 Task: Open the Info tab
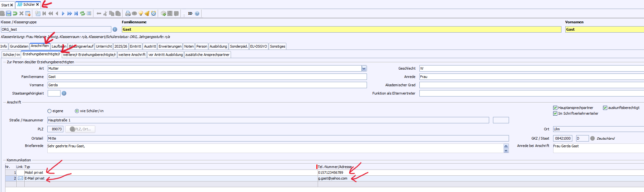(4, 46)
